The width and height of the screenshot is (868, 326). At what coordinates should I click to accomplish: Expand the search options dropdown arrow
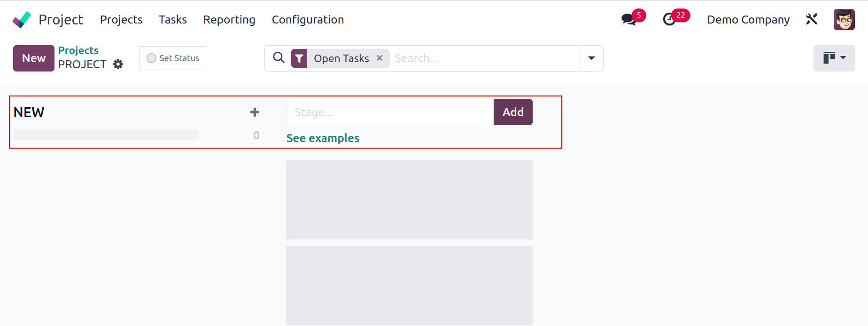coord(591,58)
